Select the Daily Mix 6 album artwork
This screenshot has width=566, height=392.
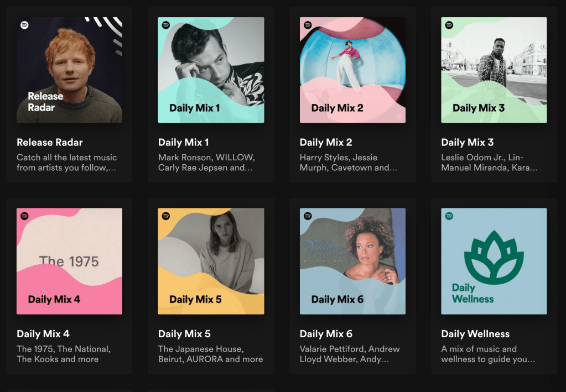(352, 261)
